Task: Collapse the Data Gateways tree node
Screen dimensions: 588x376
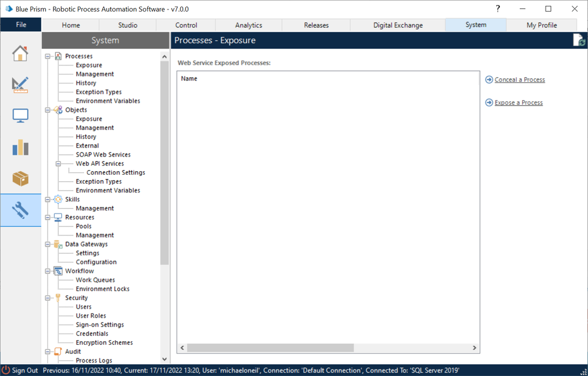Action: 48,244
